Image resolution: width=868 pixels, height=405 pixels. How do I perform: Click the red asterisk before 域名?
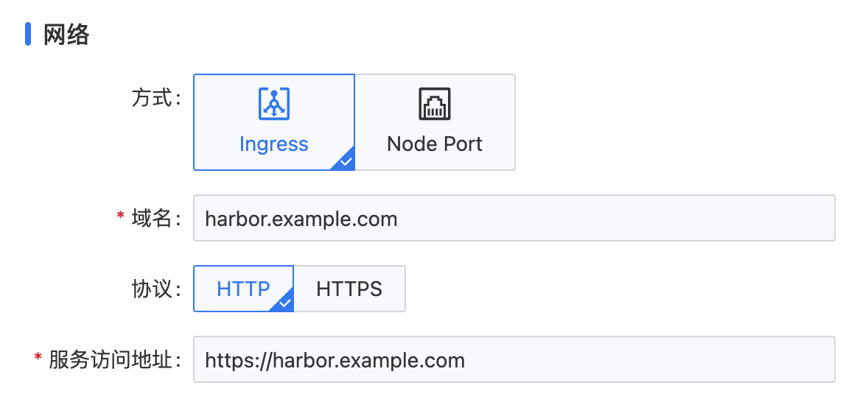point(120,218)
